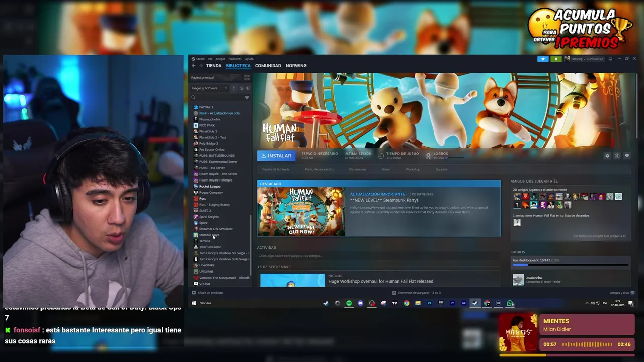Open the Windows Start menu
This screenshot has width=644, height=362.
point(194,303)
